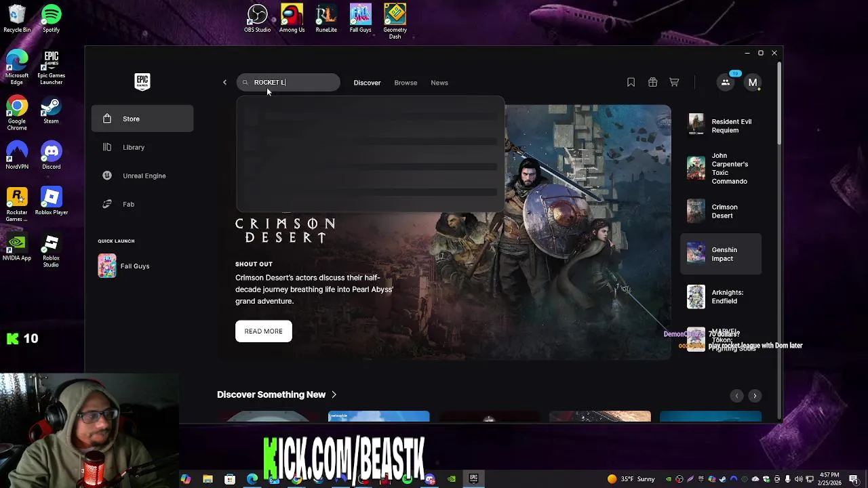Select Unreal Engine in the sidebar
This screenshot has width=868, height=488.
142,176
